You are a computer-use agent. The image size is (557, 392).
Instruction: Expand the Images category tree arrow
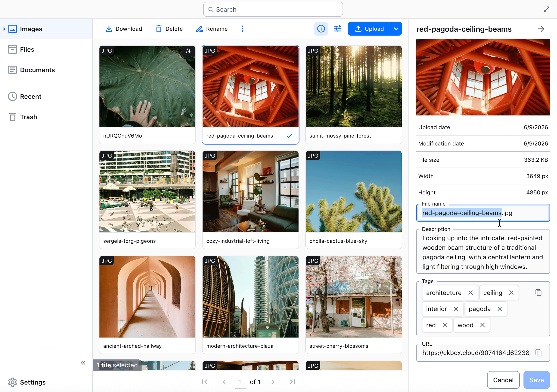click(x=4, y=29)
